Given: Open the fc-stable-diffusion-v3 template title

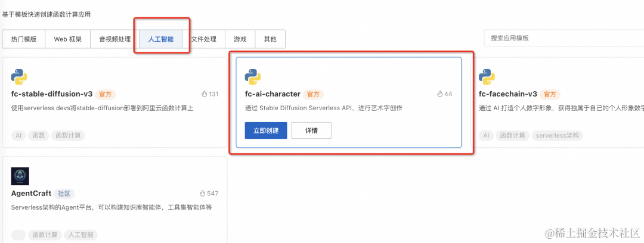Looking at the screenshot, I should click(52, 94).
